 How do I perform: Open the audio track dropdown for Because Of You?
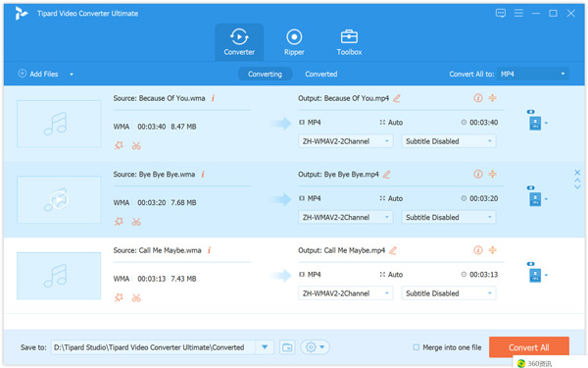point(345,141)
